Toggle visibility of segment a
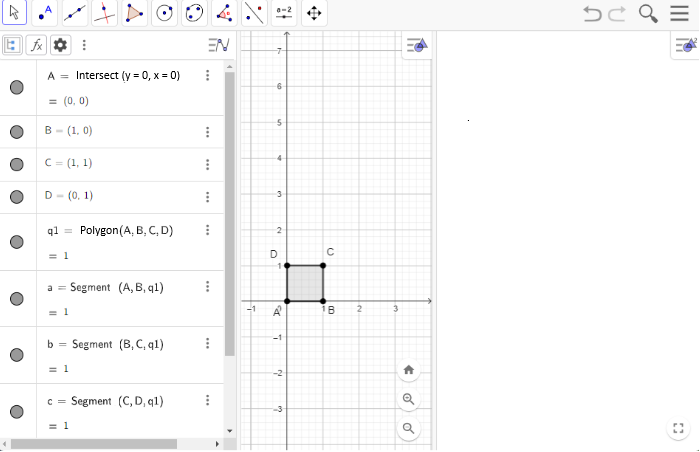 [x=17, y=298]
